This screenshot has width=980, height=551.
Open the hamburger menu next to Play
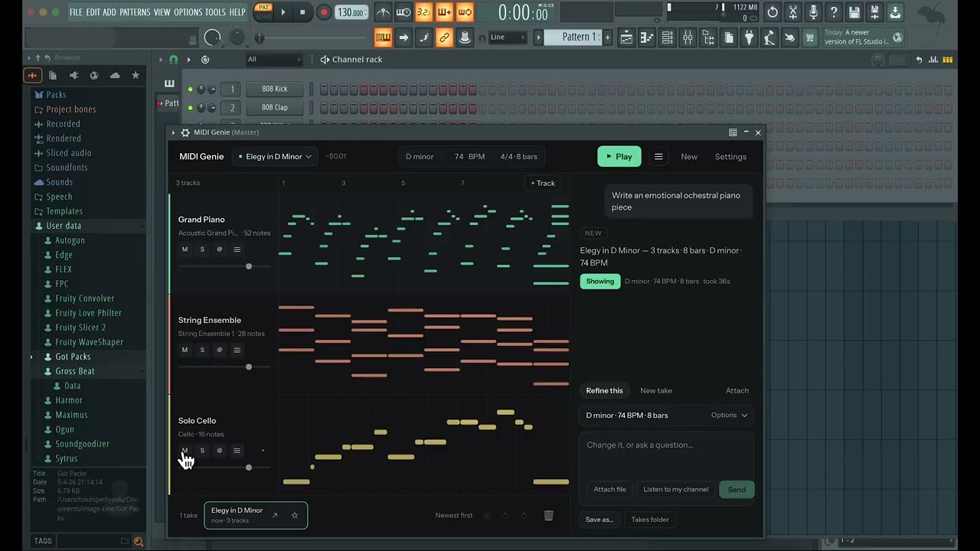(x=658, y=157)
